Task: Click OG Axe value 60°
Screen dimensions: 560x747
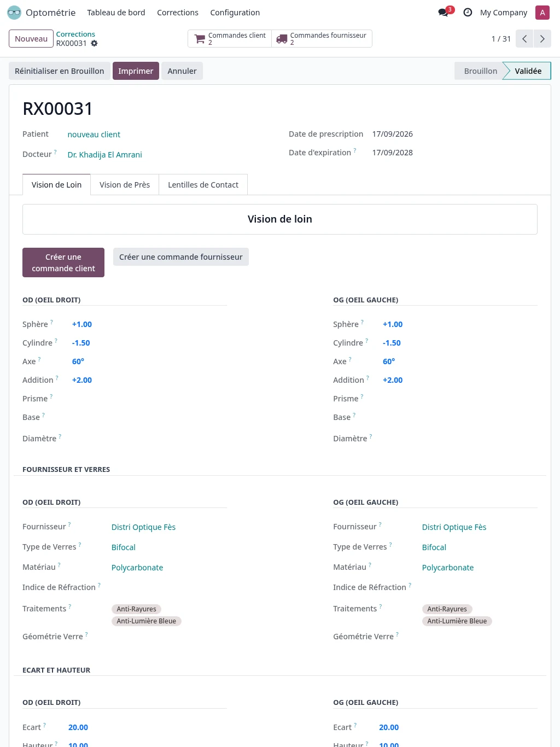Action: click(389, 361)
